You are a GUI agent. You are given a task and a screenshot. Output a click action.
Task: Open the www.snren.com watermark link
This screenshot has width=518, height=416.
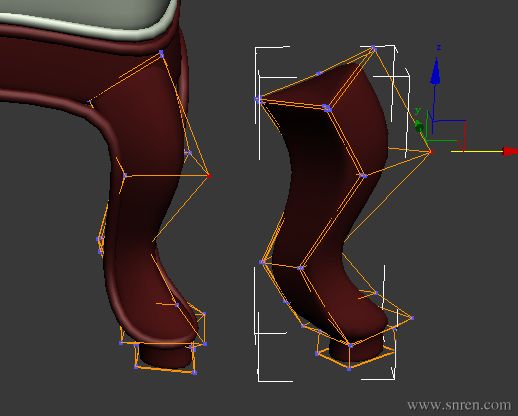[x=459, y=405]
